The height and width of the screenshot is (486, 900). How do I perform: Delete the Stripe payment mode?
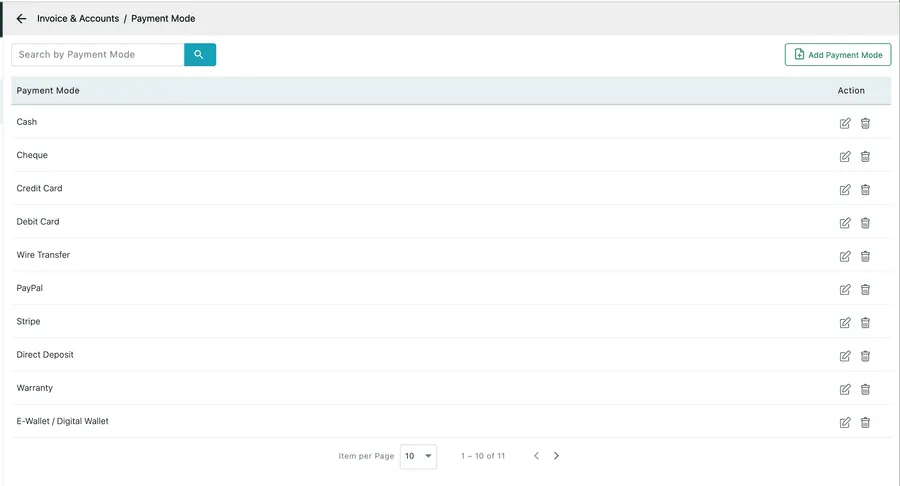865,322
